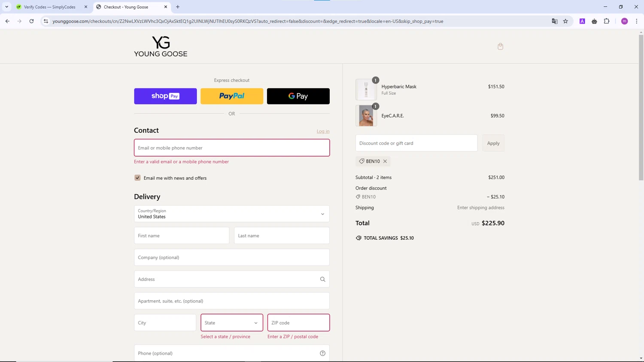This screenshot has width=644, height=362.
Task: Focus the City field
Action: [x=165, y=323]
